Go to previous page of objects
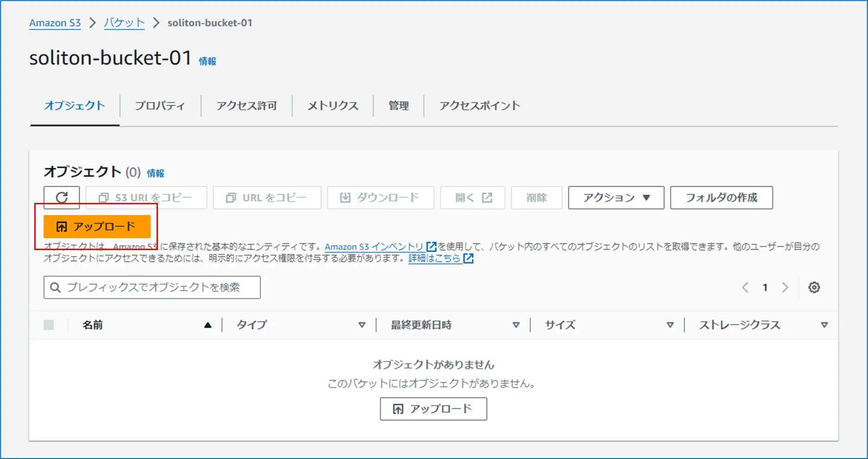The width and height of the screenshot is (868, 459). point(745,288)
